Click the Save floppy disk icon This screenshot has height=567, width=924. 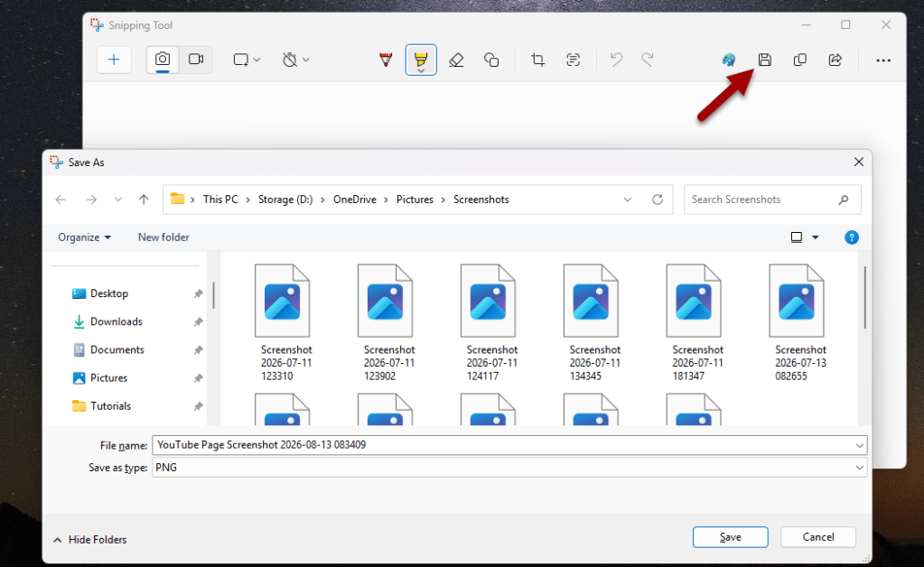764,60
